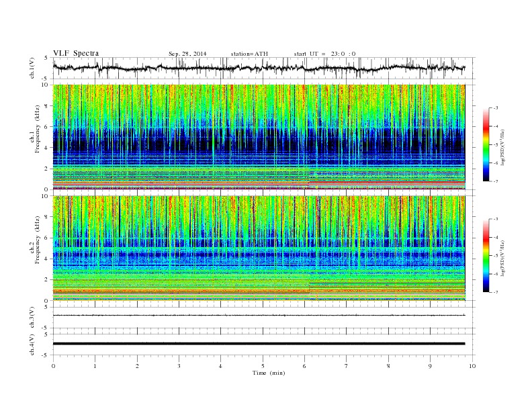Click the "ch.3(V)" axis label
This screenshot has width=532, height=411.
pyautogui.click(x=32, y=318)
